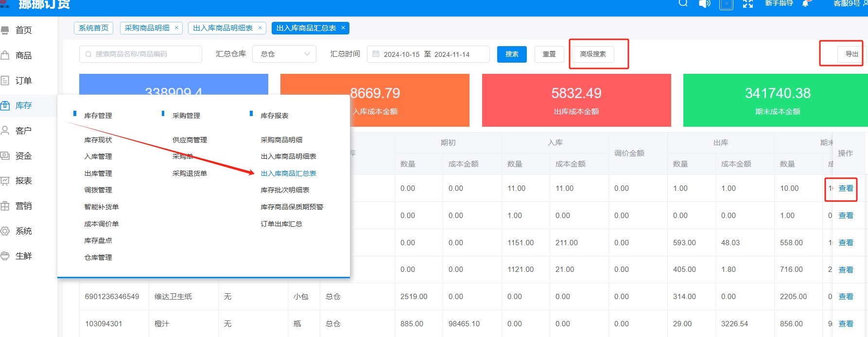The width and height of the screenshot is (868, 337).
Task: Open 订单 section in sidebar
Action: pyautogui.click(x=23, y=81)
